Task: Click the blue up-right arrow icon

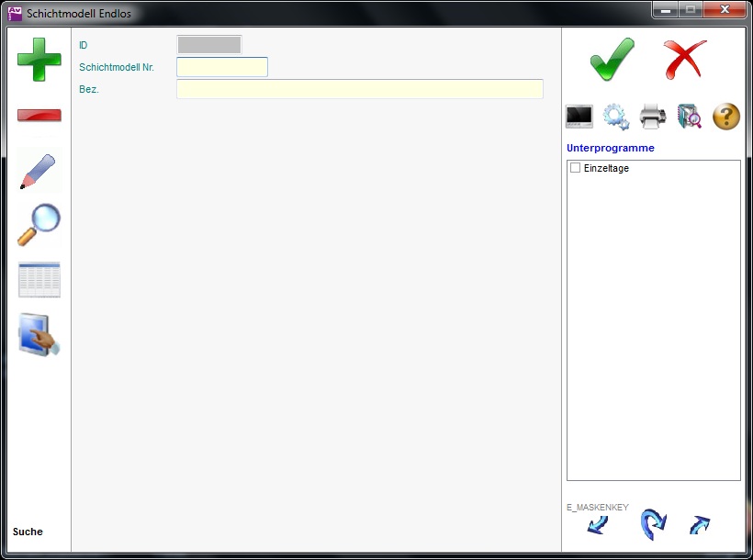Action: pyautogui.click(x=700, y=524)
